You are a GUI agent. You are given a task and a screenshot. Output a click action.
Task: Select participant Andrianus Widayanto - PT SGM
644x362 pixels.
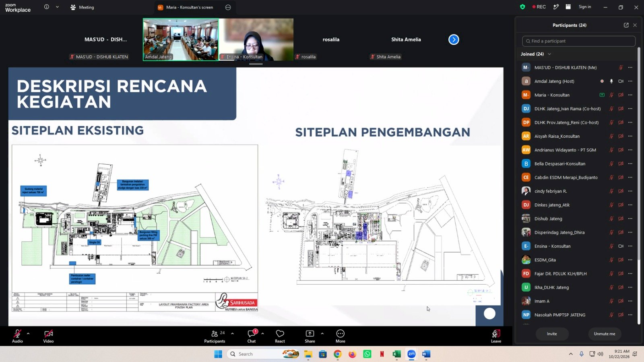coord(578,150)
